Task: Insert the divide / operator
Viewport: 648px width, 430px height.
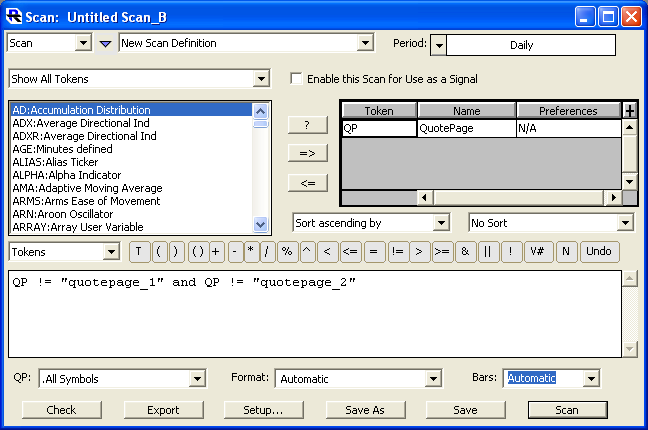Action: click(267, 252)
